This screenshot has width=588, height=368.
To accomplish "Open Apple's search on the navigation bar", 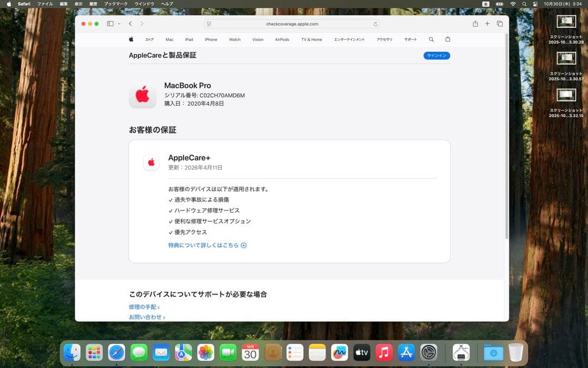I will coord(431,39).
